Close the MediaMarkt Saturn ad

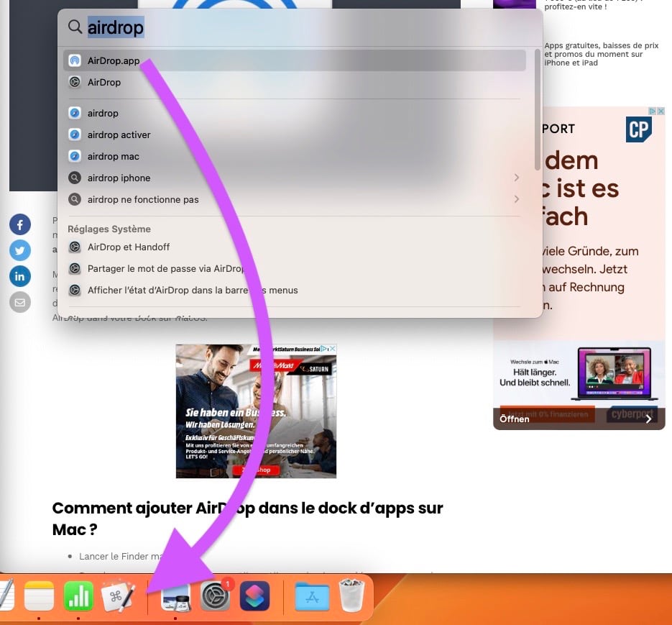[332, 349]
